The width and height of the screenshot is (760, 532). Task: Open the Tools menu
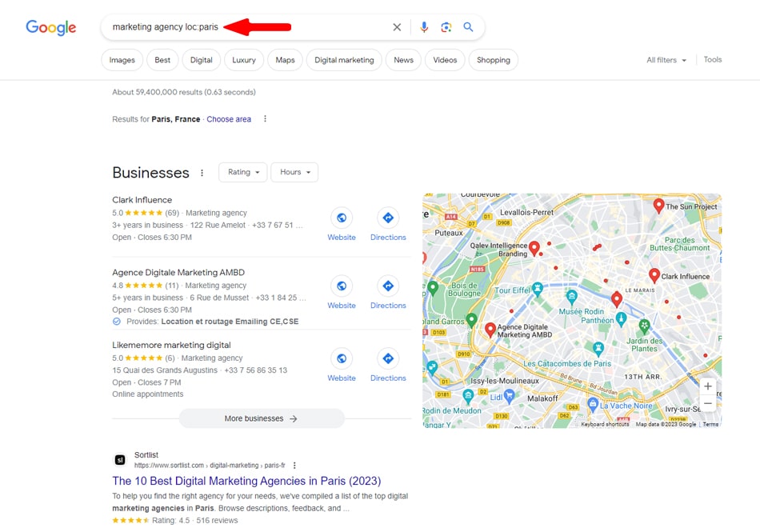pyautogui.click(x=713, y=59)
